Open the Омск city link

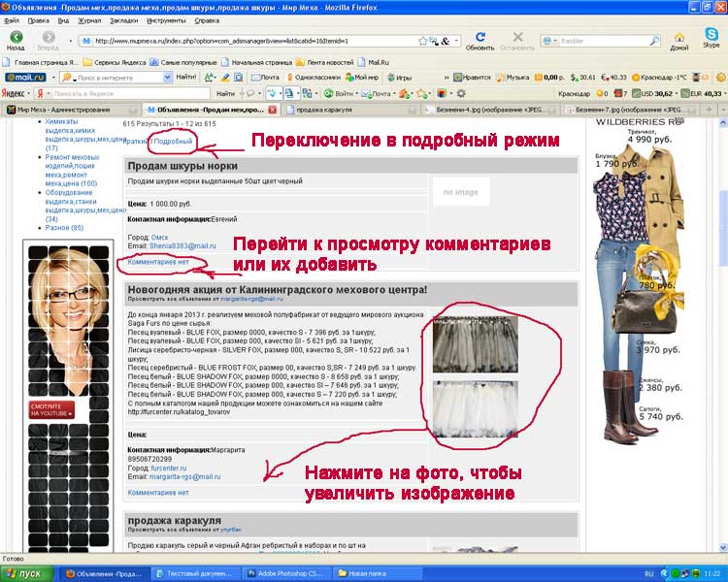click(159, 237)
